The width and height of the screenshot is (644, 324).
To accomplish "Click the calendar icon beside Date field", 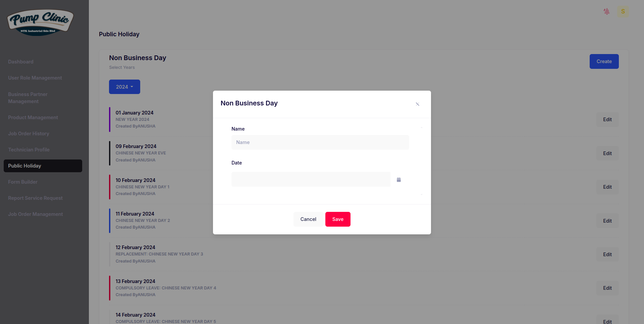I will (x=399, y=180).
